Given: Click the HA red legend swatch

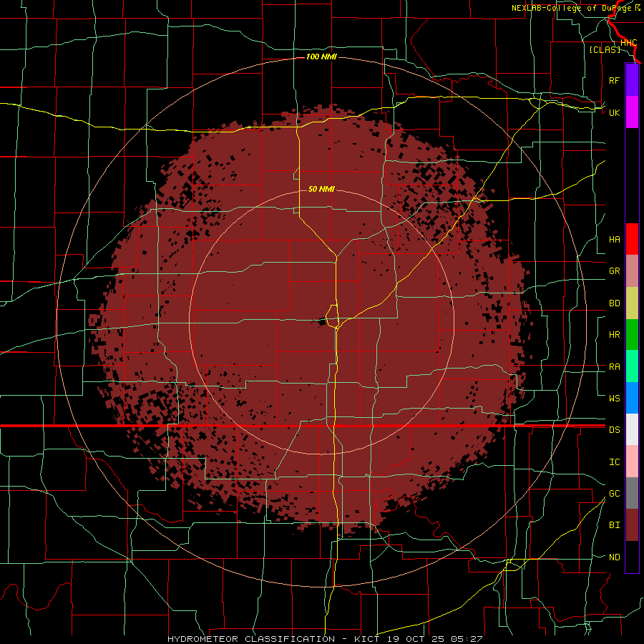Looking at the screenshot, I should 632,239.
